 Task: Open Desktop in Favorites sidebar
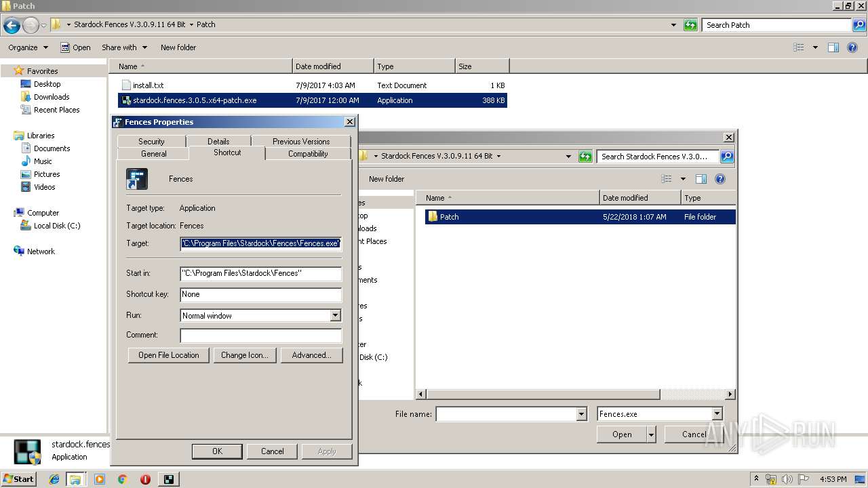[x=47, y=84]
